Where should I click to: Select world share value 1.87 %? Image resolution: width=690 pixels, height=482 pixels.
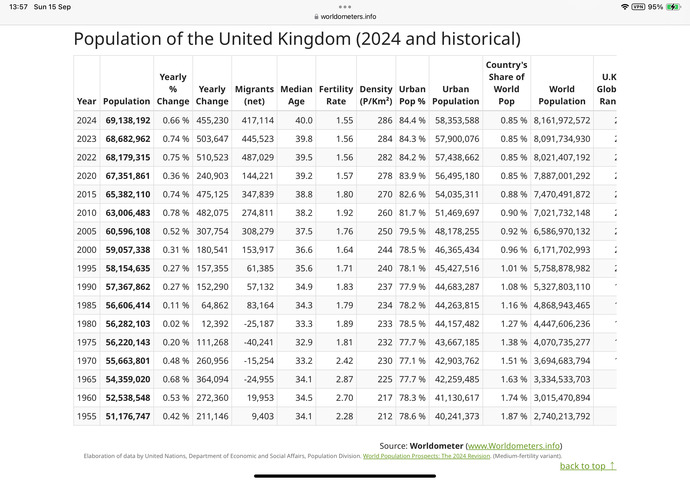pyautogui.click(x=514, y=416)
